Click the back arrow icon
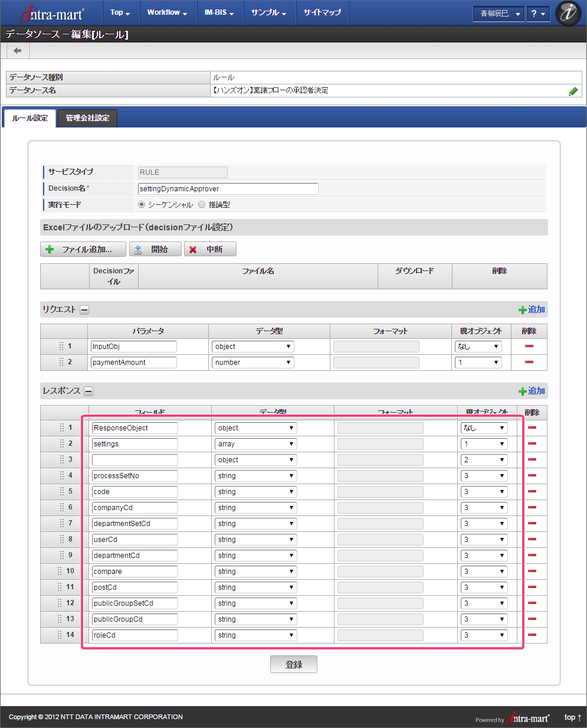The image size is (587, 728). tap(18, 51)
